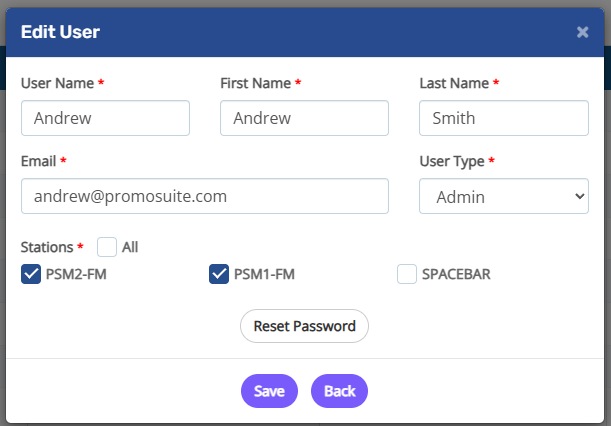Check the All stations checkbox

[x=107, y=246]
